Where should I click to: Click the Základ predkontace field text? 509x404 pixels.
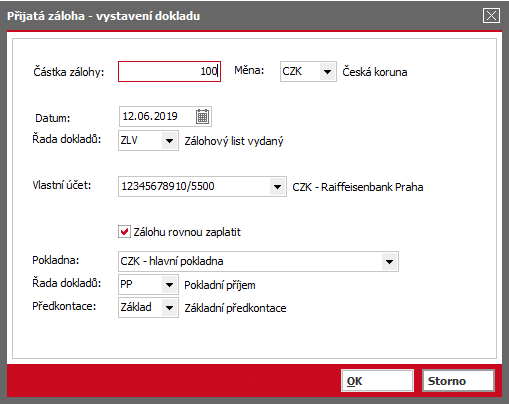click(x=136, y=307)
